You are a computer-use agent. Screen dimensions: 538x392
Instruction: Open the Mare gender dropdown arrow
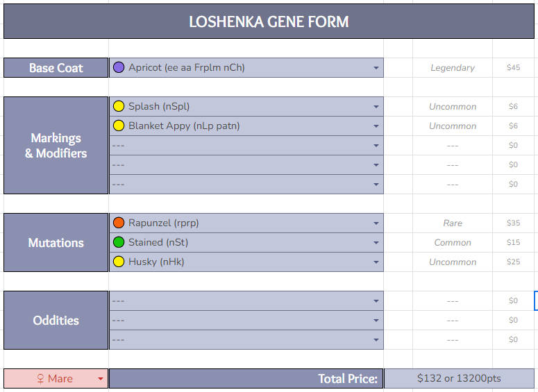(x=101, y=379)
